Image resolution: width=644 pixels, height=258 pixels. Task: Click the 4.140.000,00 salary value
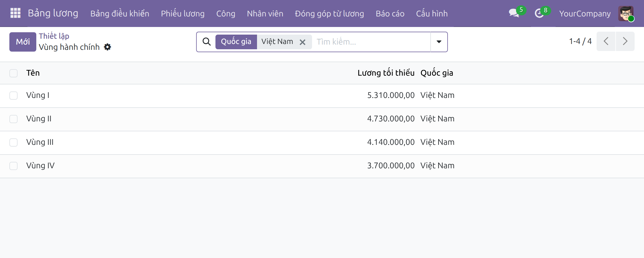click(391, 142)
